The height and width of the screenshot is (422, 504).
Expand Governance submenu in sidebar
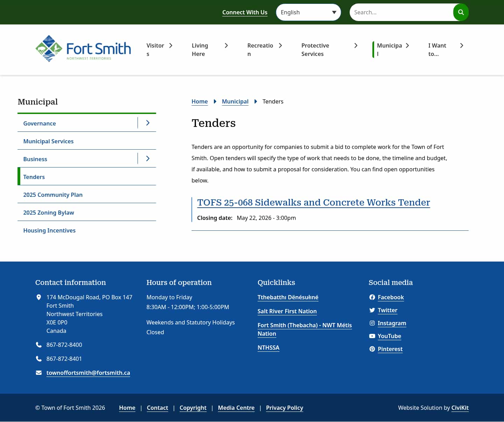tap(147, 123)
